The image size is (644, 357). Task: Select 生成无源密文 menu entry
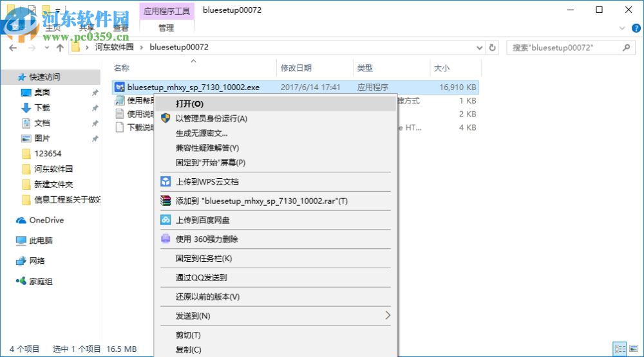tap(275, 133)
